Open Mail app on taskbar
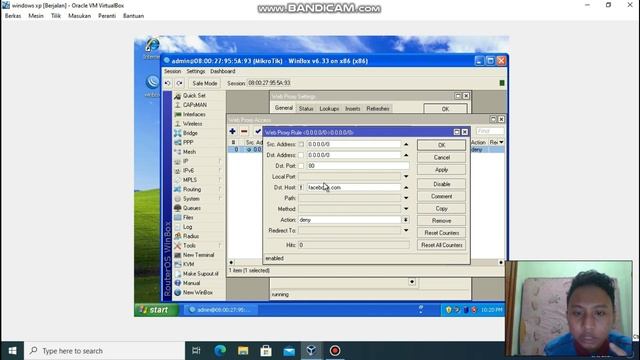Screen dimensions: 640x360 point(289,351)
